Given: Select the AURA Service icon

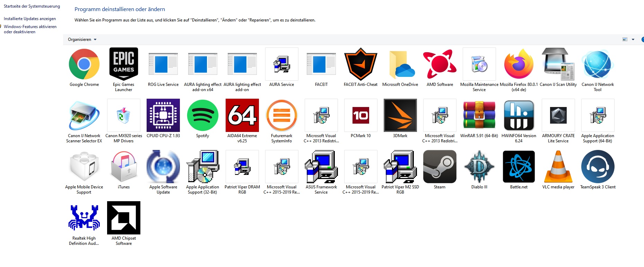Looking at the screenshot, I should [x=282, y=64].
